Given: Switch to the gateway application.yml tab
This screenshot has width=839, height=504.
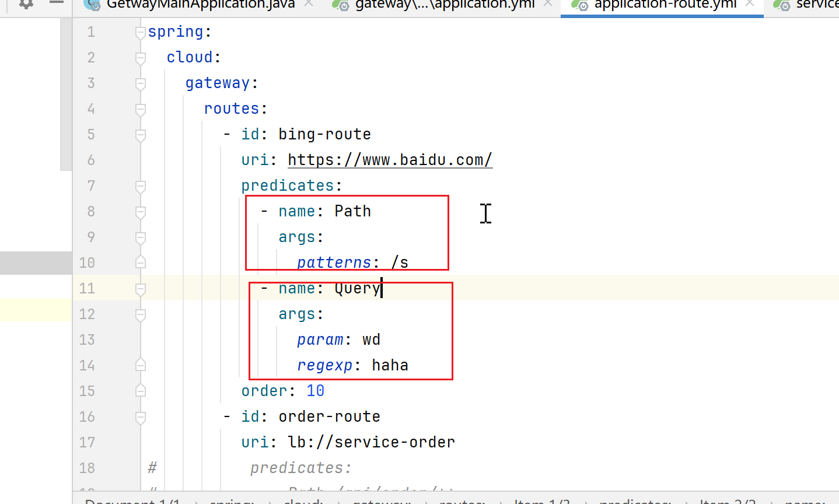Looking at the screenshot, I should 445,4.
